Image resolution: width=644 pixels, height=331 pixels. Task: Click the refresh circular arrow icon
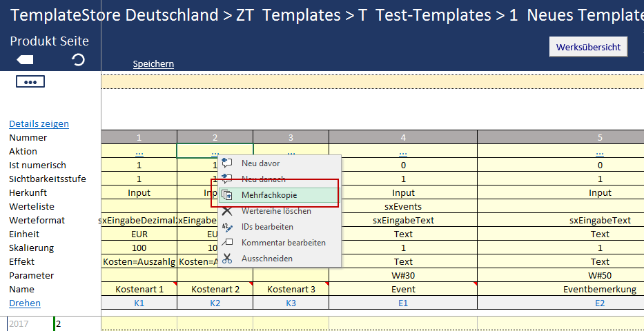point(79,60)
